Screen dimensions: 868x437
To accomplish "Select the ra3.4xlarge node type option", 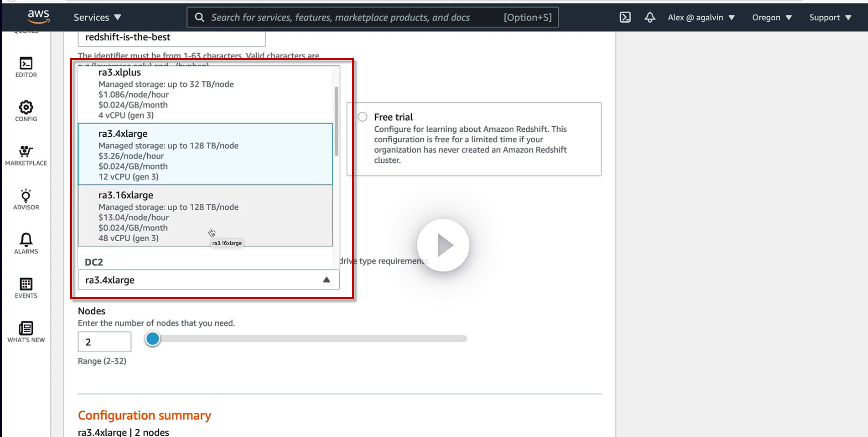I will (x=205, y=154).
